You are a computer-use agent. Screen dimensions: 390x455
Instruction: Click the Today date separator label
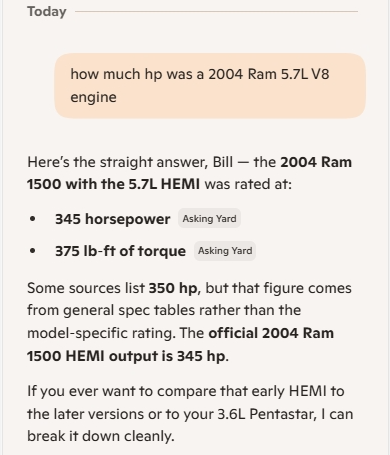pos(47,11)
